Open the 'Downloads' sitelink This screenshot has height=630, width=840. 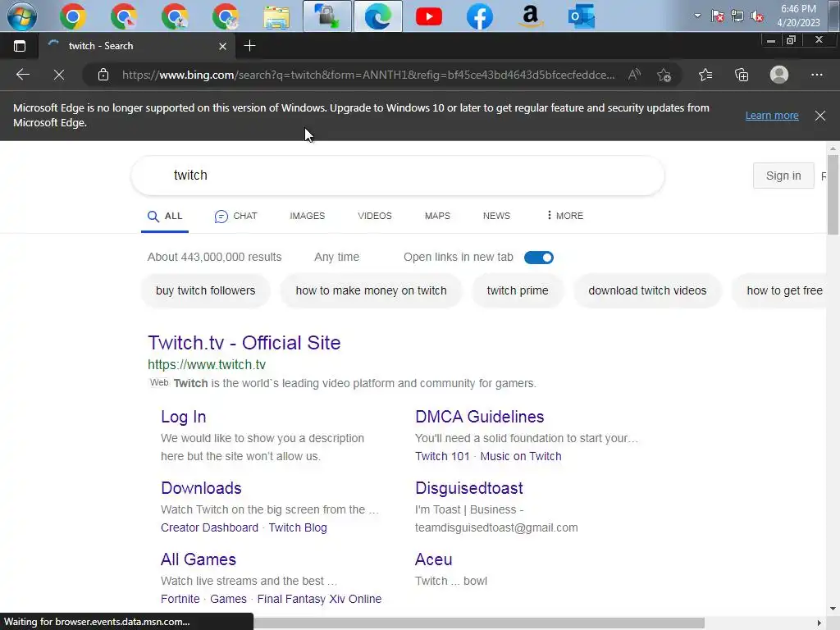(201, 488)
